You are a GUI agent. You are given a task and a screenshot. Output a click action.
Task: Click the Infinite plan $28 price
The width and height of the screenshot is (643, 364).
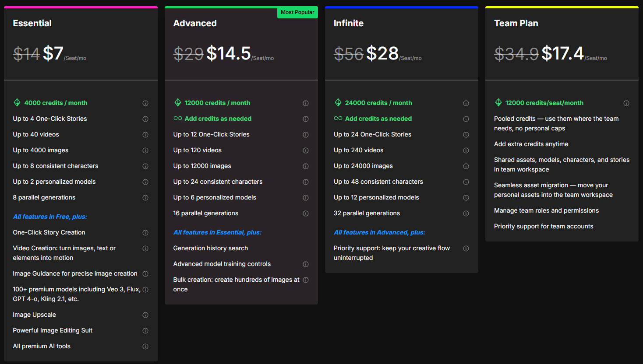382,53
